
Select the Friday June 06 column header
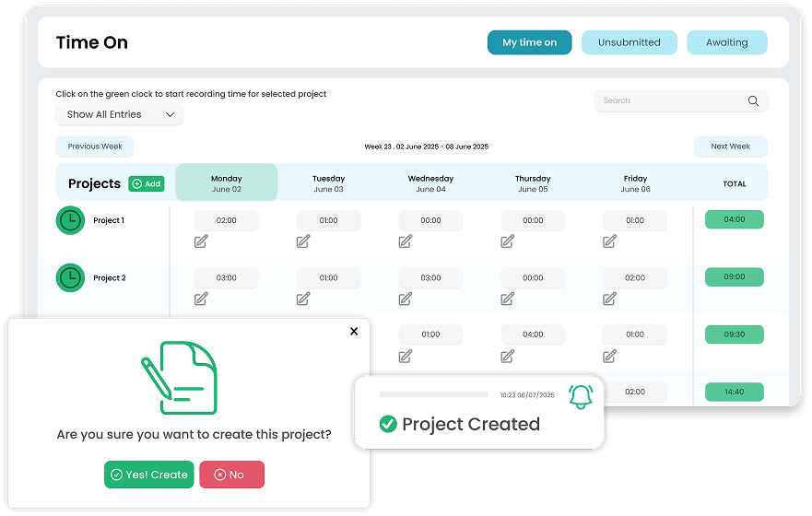[635, 183]
